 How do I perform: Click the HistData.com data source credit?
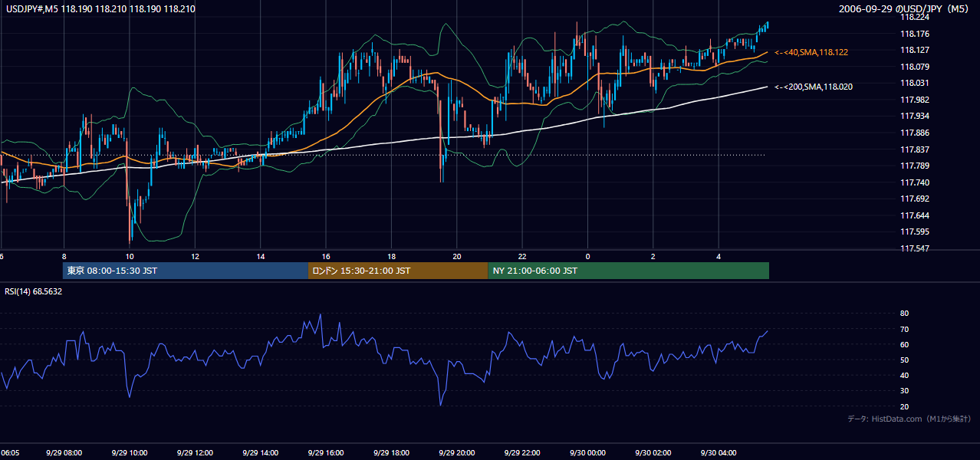909,419
